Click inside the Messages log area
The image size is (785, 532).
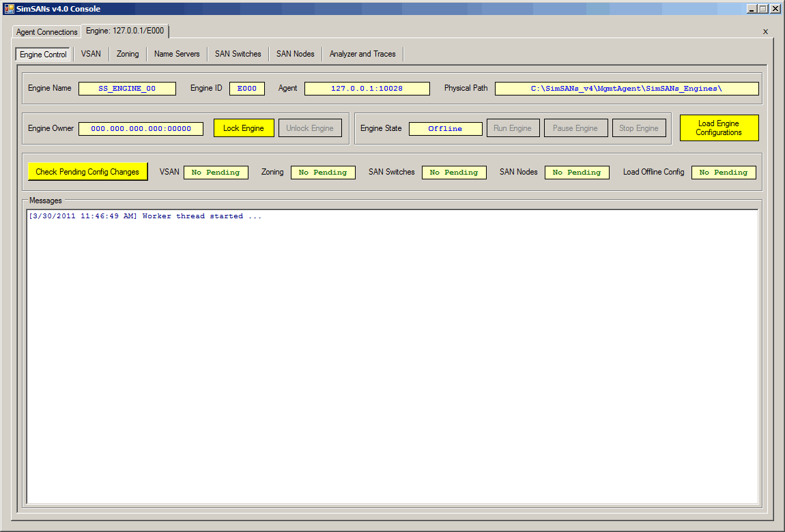click(x=392, y=355)
